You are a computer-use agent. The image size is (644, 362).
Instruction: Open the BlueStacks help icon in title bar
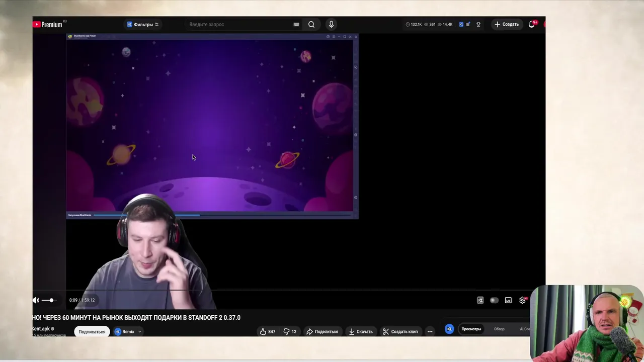click(x=328, y=36)
